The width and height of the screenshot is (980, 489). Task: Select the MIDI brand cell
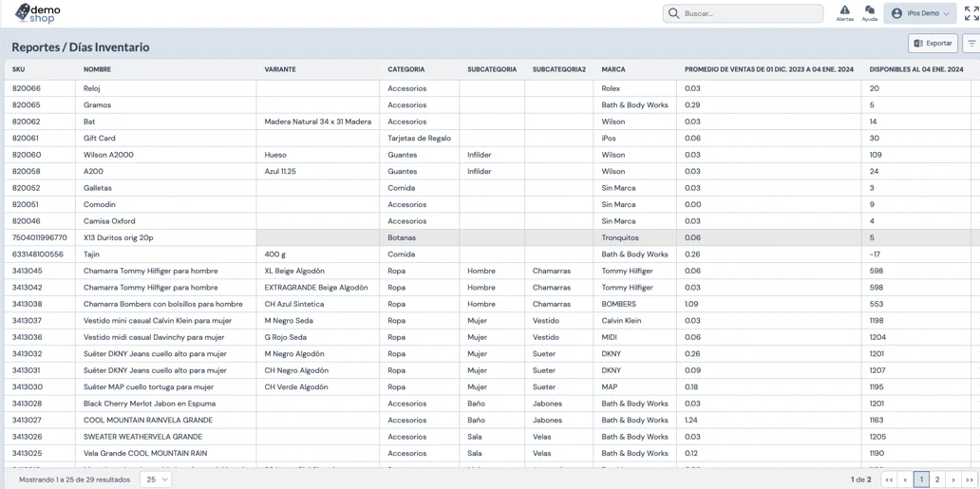609,337
